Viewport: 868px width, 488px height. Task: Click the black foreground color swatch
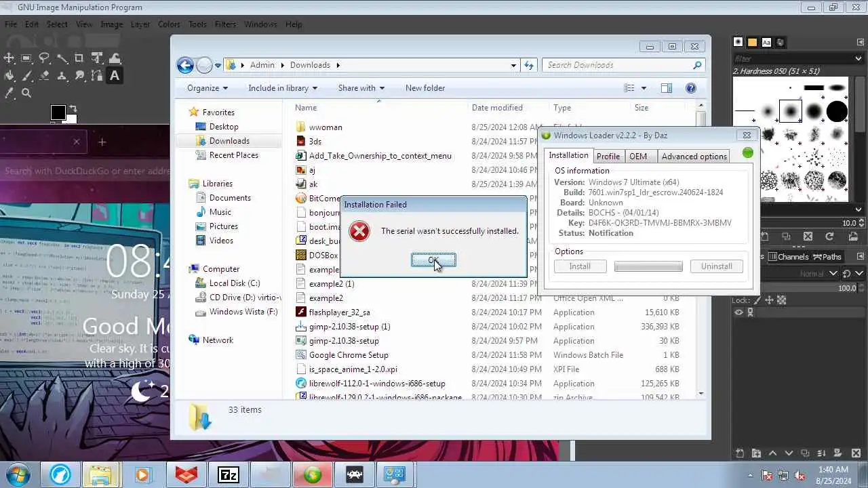[58, 113]
